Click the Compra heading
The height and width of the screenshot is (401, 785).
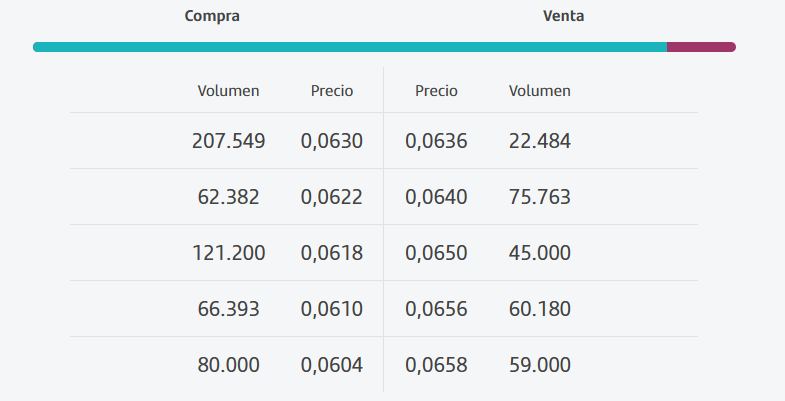[212, 16]
